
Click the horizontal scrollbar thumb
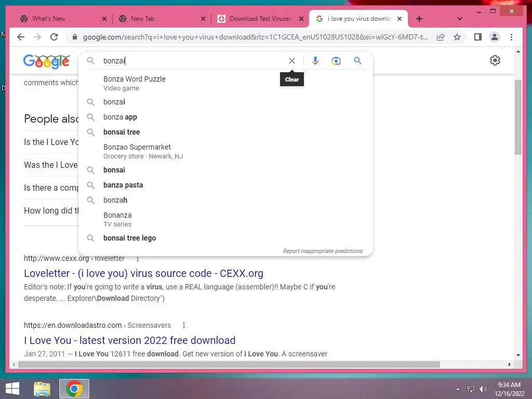tap(229, 364)
